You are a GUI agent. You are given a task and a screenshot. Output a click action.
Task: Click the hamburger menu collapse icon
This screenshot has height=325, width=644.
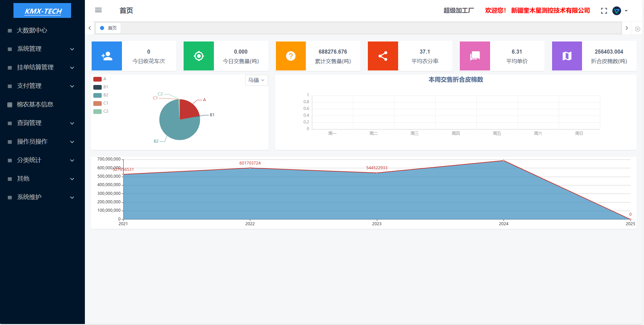click(x=98, y=10)
